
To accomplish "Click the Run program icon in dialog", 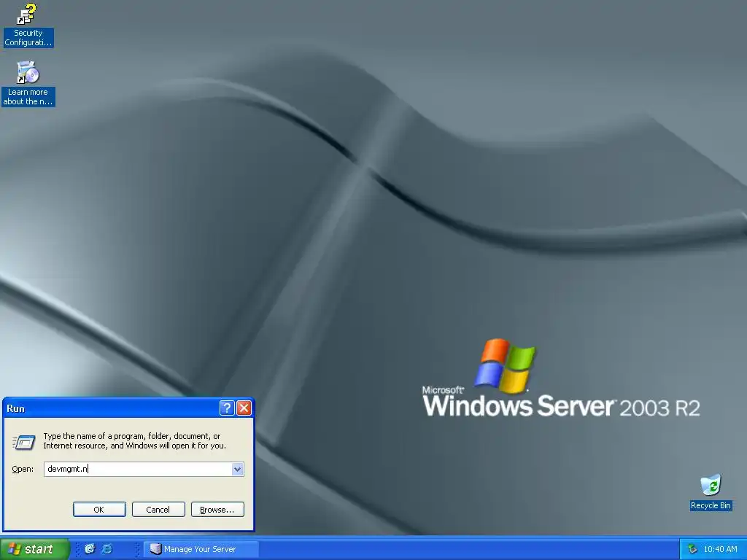I will click(x=23, y=442).
